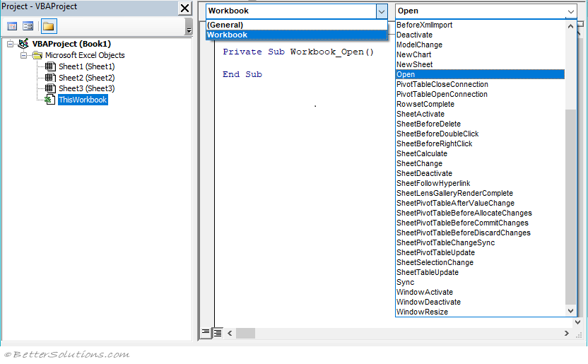The height and width of the screenshot is (364, 588).
Task: Click the Sheet1 worksheet icon
Action: click(50, 66)
